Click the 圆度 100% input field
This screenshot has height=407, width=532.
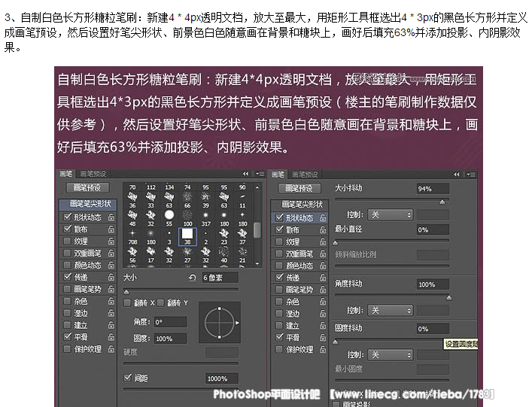170,339
